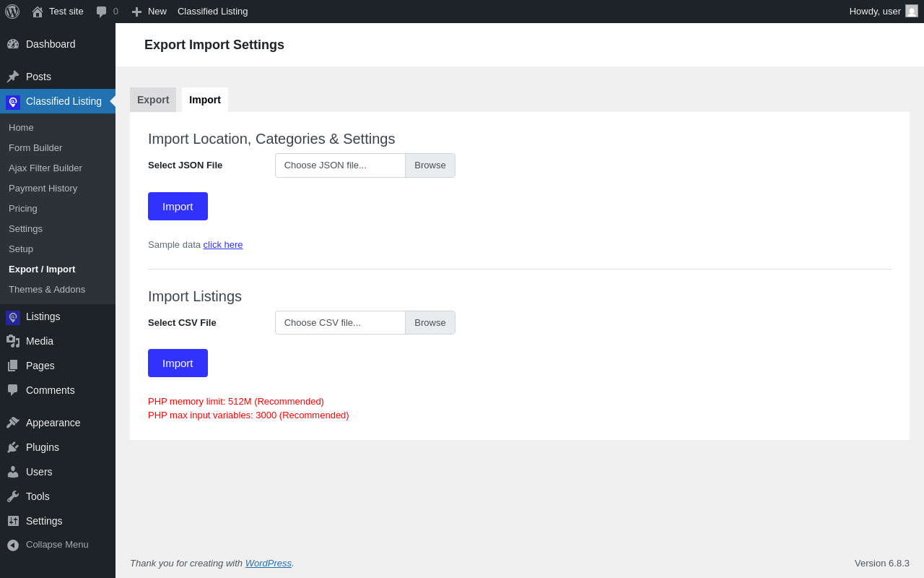Click Browse for CSV file
The width and height of the screenshot is (924, 578).
coord(430,323)
